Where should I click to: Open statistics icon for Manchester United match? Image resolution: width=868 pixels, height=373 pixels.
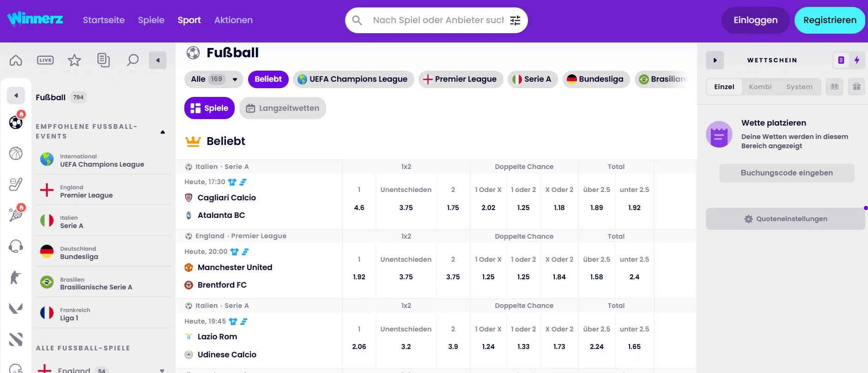click(x=245, y=252)
